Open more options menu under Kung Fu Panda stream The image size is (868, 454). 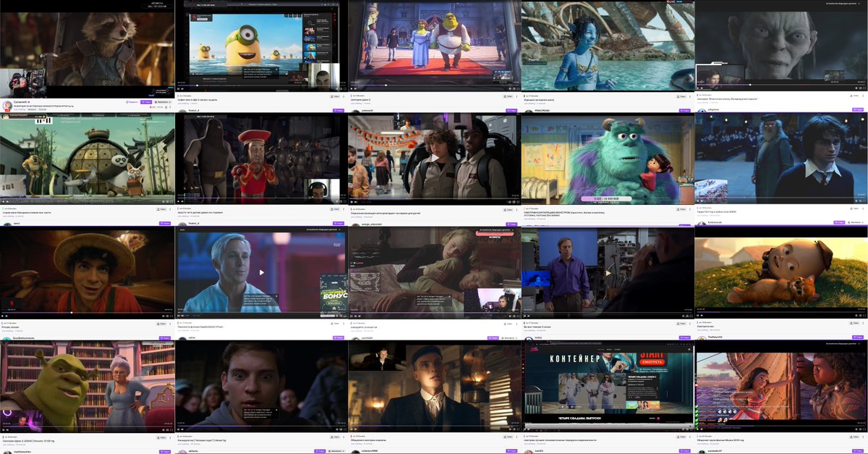(170, 209)
